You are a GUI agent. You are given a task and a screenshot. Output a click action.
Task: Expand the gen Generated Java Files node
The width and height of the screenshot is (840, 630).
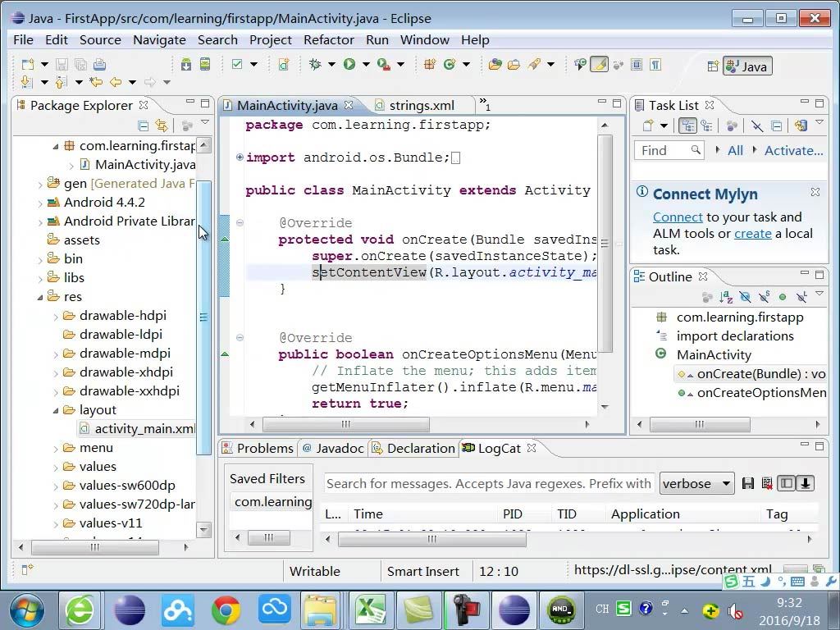tap(40, 185)
